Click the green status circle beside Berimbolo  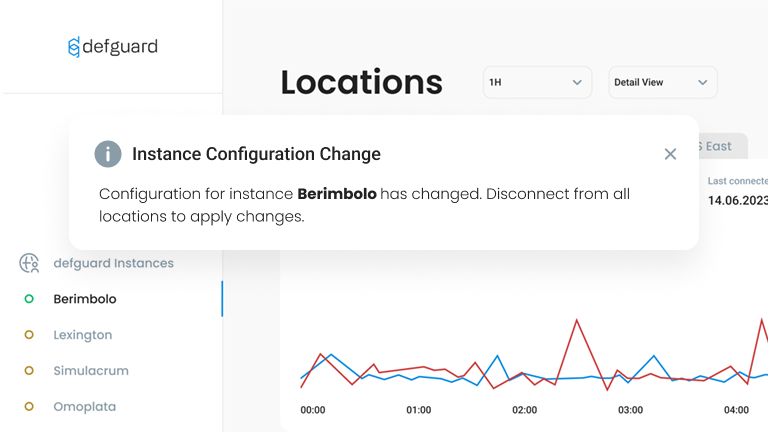click(x=29, y=299)
